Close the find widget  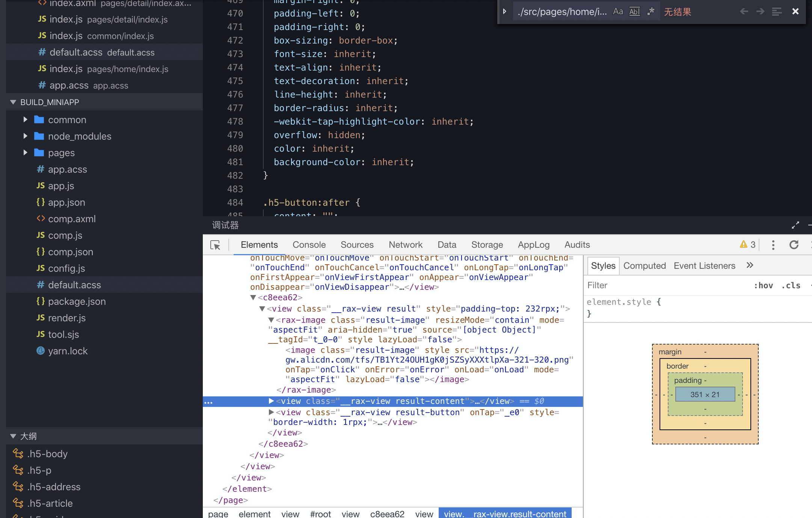click(x=795, y=12)
